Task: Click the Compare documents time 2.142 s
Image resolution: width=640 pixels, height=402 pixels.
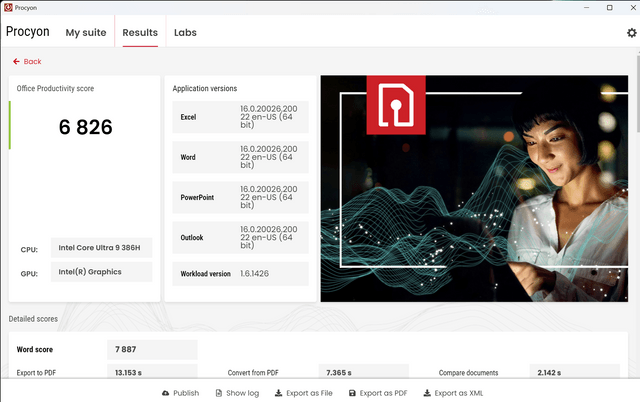Action: [x=575, y=372]
